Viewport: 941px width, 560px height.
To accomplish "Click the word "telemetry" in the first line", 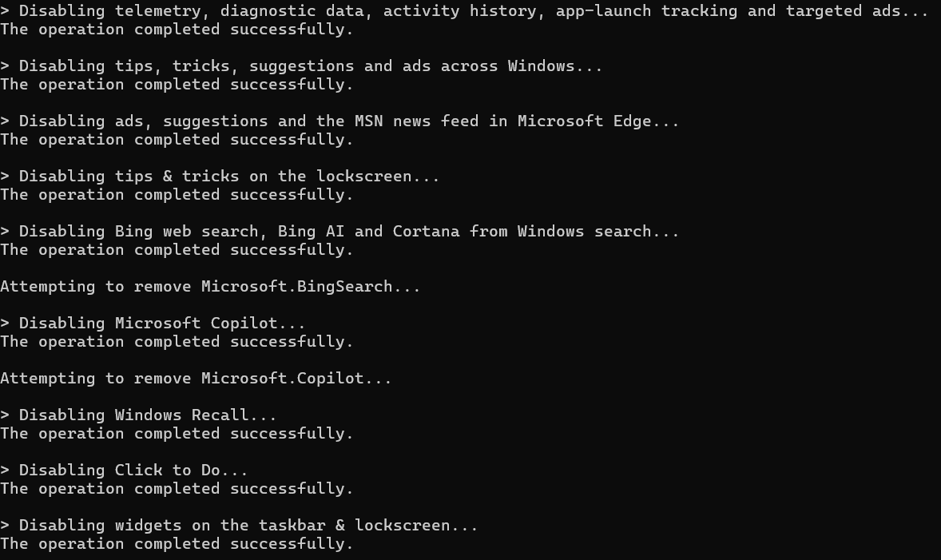I will [x=157, y=11].
